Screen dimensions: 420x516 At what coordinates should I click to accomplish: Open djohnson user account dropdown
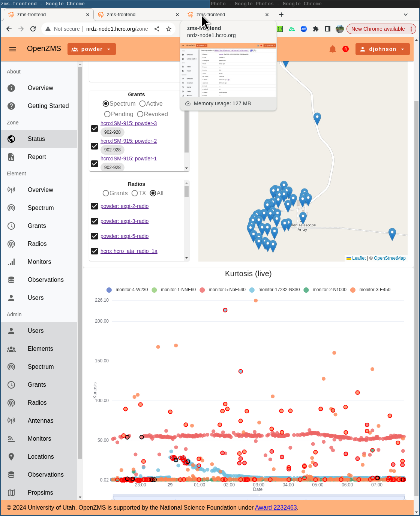tap(382, 49)
